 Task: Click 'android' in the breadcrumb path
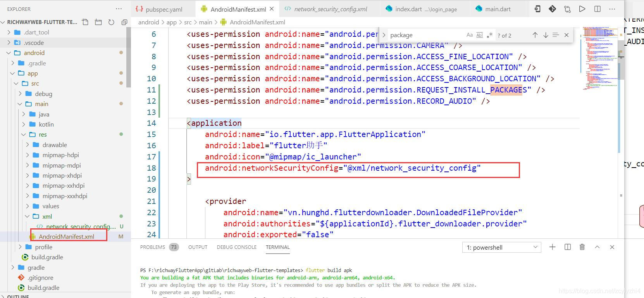pos(148,22)
